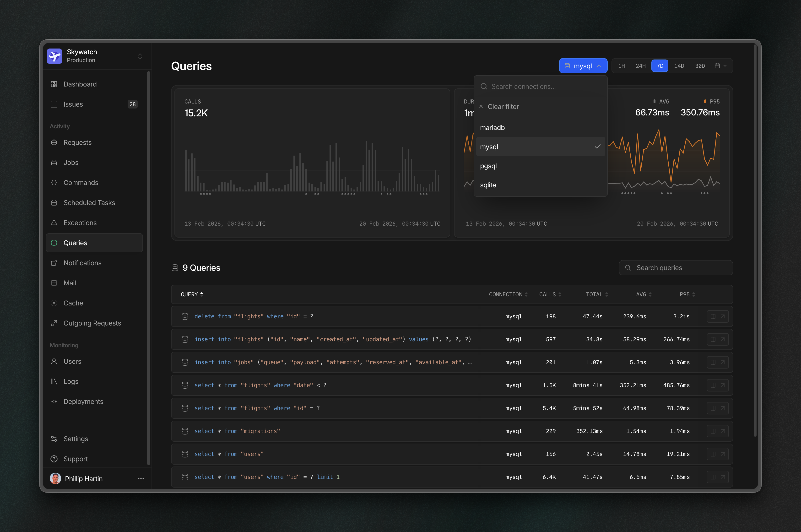Click the Skywatch airplane logo
801x532 pixels.
pos(55,56)
